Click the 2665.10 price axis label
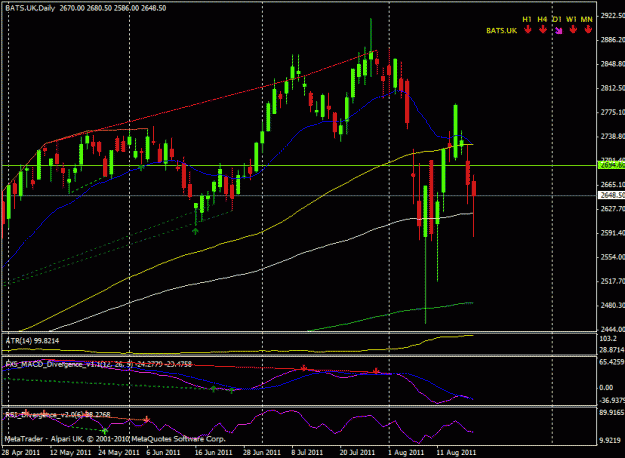 point(613,185)
